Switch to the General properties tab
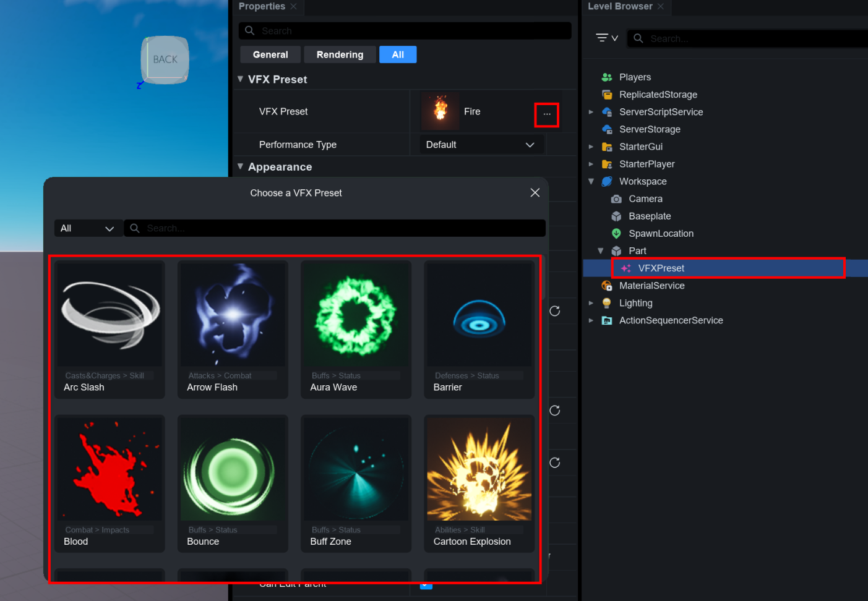This screenshot has height=601, width=868. (x=270, y=54)
